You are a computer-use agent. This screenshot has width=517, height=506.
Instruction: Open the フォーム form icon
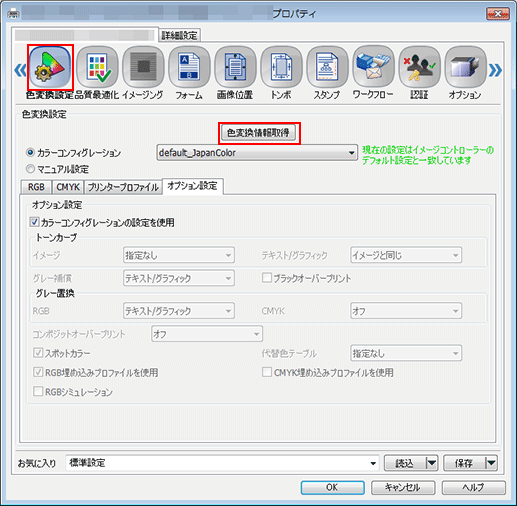[x=189, y=67]
